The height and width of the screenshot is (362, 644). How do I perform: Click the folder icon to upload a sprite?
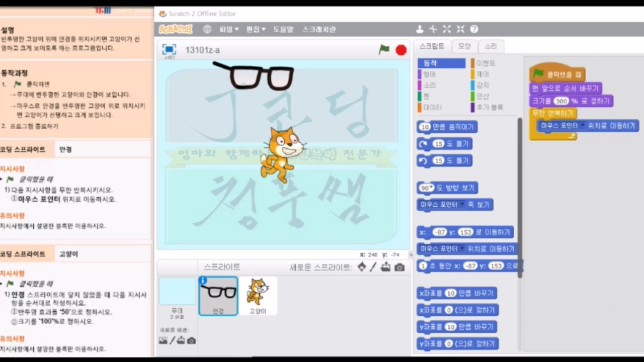(x=386, y=267)
